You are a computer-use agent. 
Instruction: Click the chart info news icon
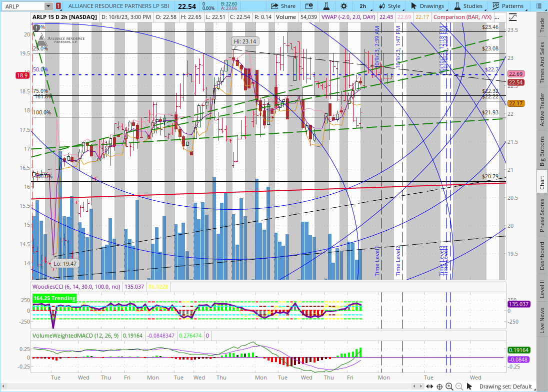click(308, 6)
